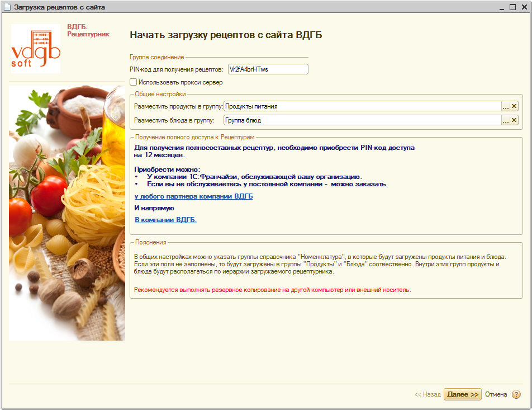
Task: Click 'ВДГБ: Рецептурник' label
Action: [x=88, y=31]
